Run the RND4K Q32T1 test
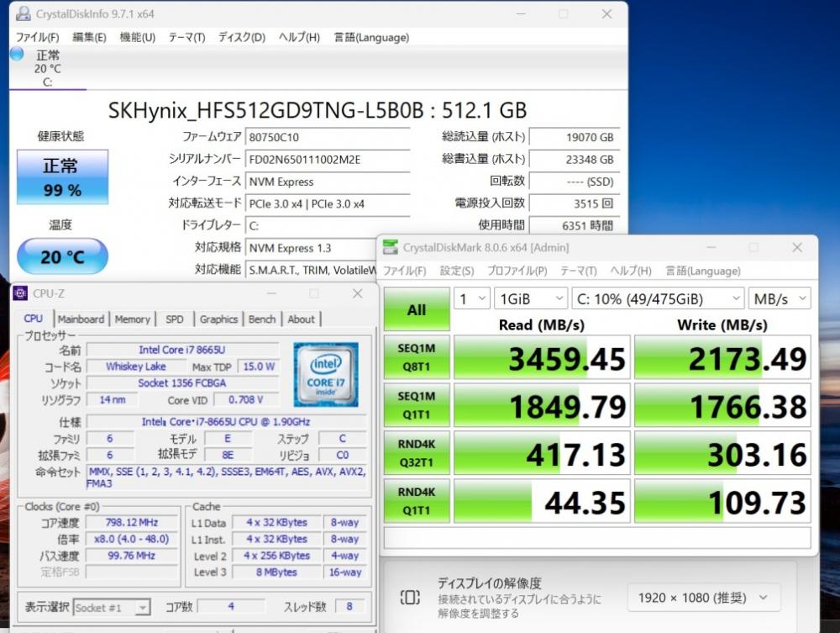Image resolution: width=840 pixels, height=633 pixels. (417, 453)
